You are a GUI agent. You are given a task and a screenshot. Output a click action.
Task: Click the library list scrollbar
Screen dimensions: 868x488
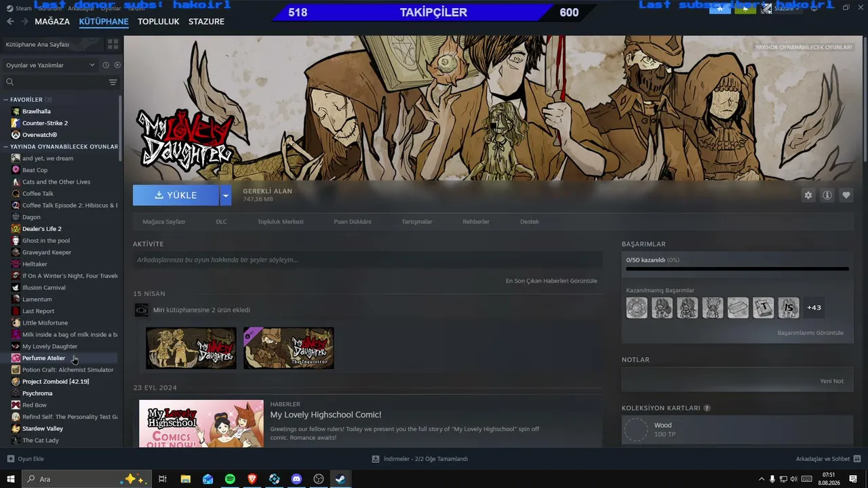pos(121,129)
